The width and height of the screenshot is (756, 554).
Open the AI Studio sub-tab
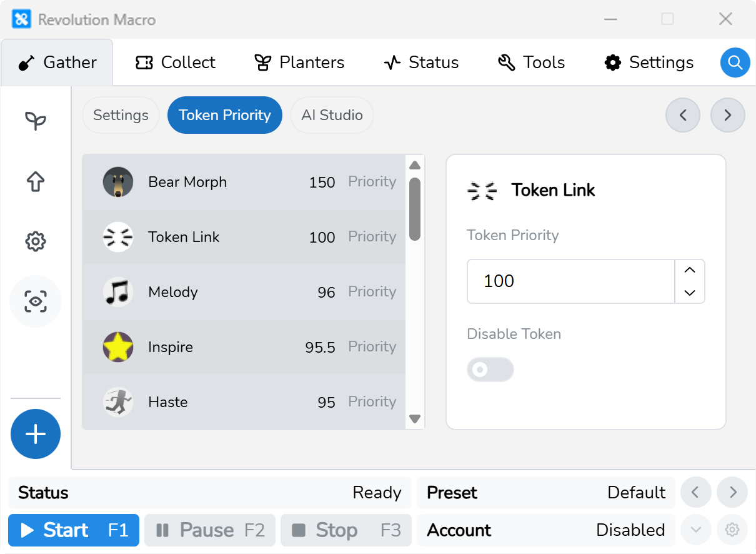[x=332, y=115]
